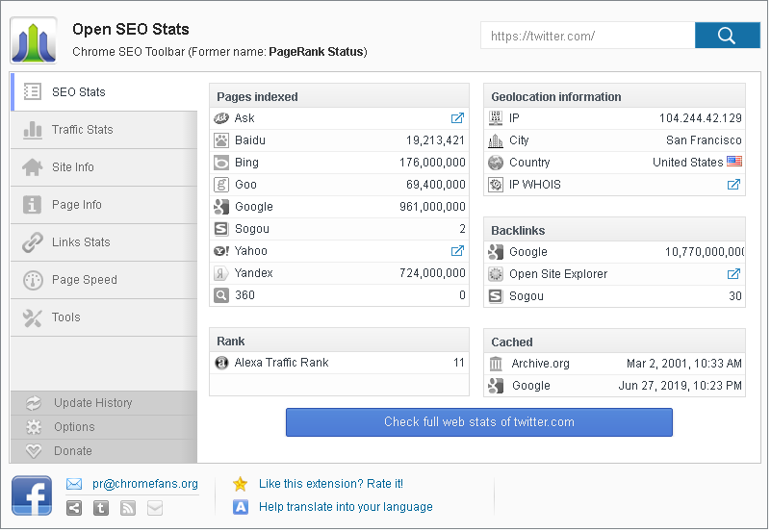Open IP WHOIS external link icon

[x=733, y=185]
